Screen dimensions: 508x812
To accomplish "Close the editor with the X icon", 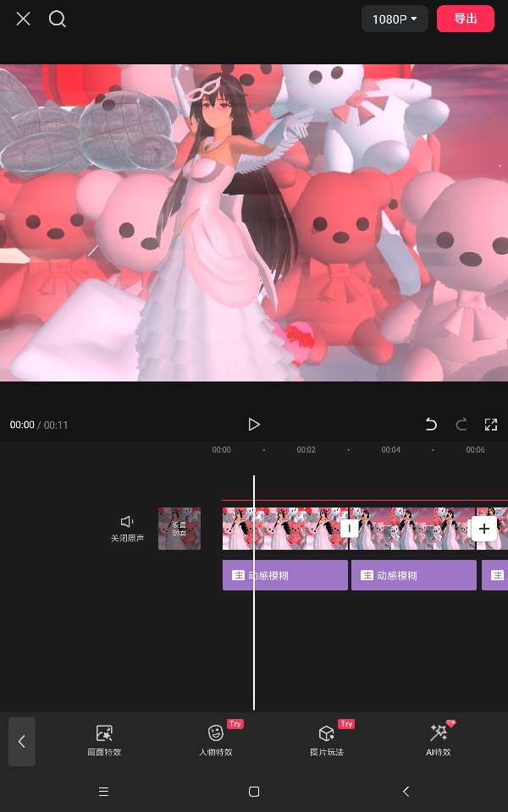I will (x=23, y=19).
